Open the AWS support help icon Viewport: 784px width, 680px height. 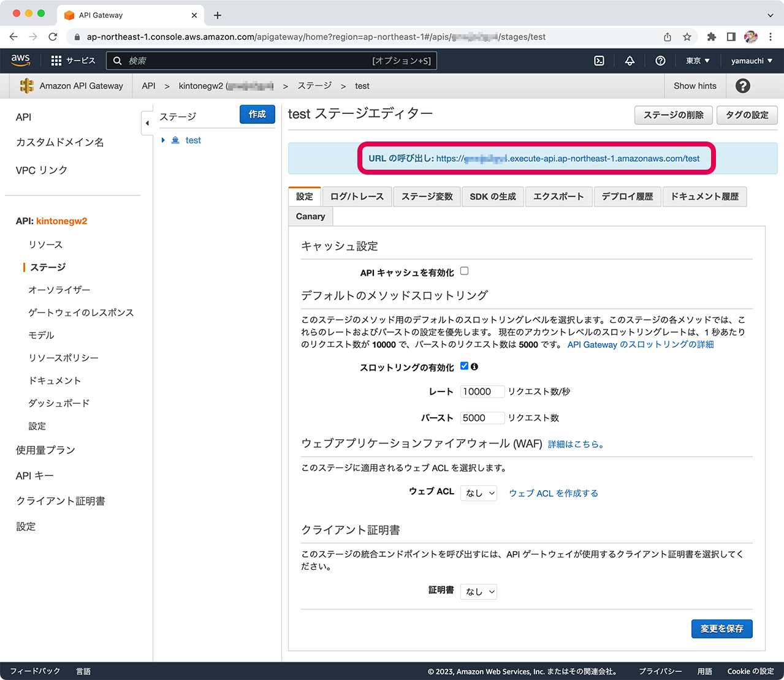tap(660, 61)
